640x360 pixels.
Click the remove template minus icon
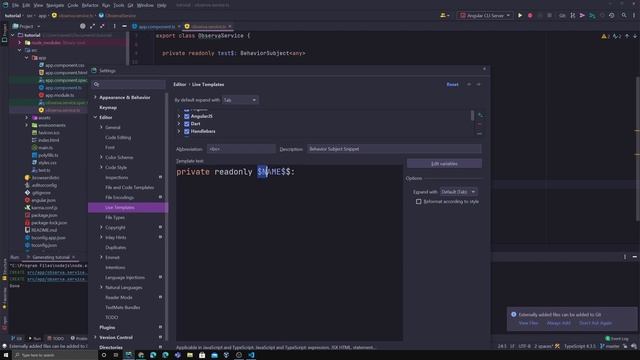pos(480,124)
